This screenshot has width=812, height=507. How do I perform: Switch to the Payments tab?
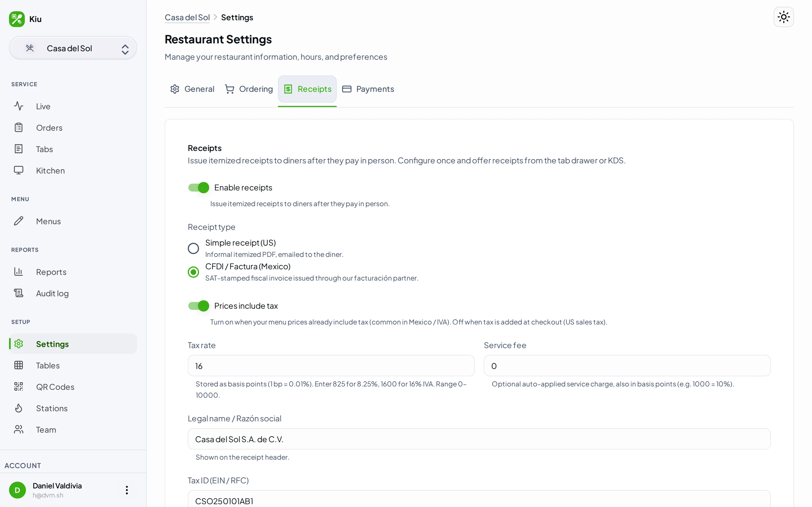point(368,89)
